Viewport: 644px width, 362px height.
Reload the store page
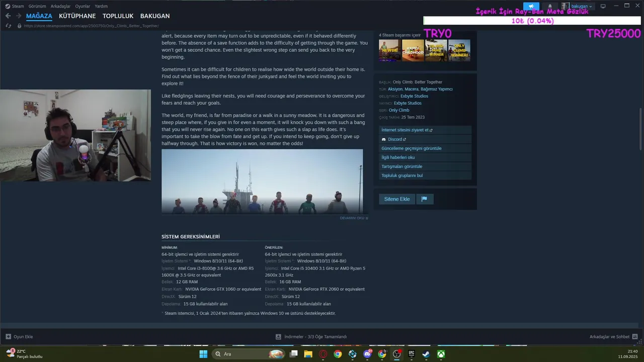click(9, 26)
